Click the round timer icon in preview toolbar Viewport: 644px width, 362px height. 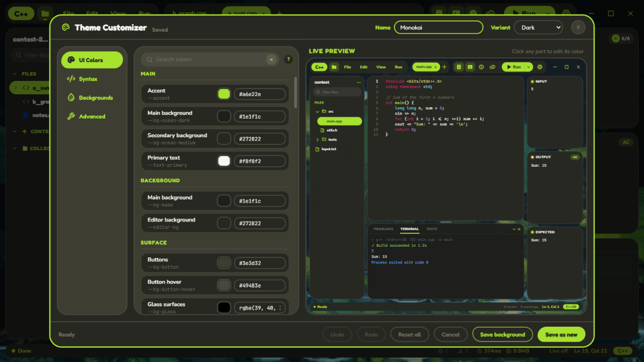point(481,67)
